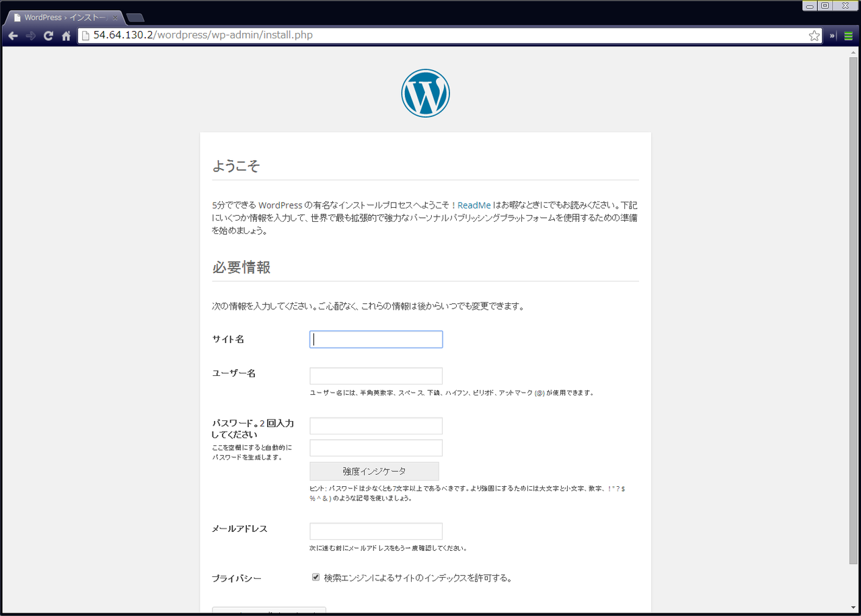Click the 次に進む前にメールアドレス note
Image resolution: width=861 pixels, height=616 pixels.
coord(388,548)
